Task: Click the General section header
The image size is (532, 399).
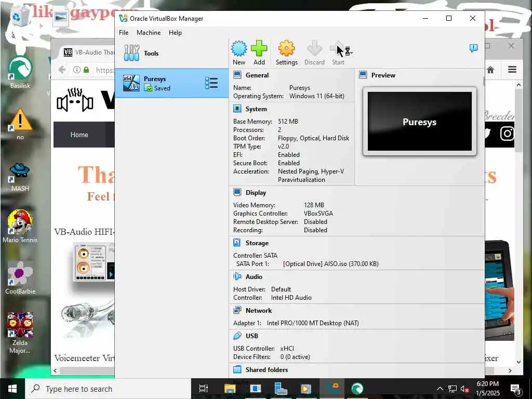Action: tap(257, 75)
